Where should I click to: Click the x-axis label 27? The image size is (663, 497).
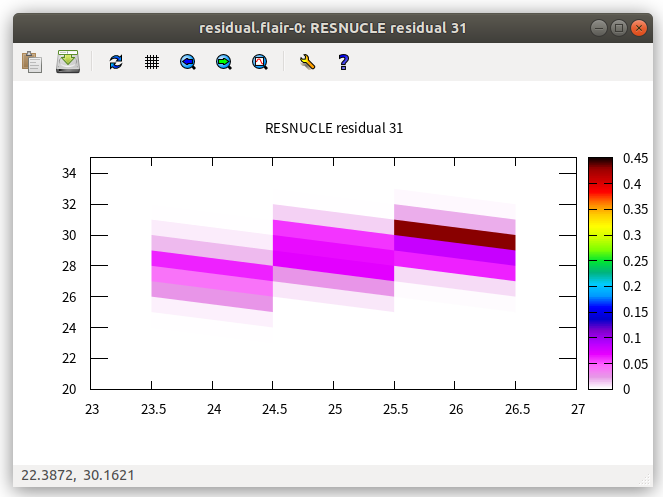click(x=578, y=409)
